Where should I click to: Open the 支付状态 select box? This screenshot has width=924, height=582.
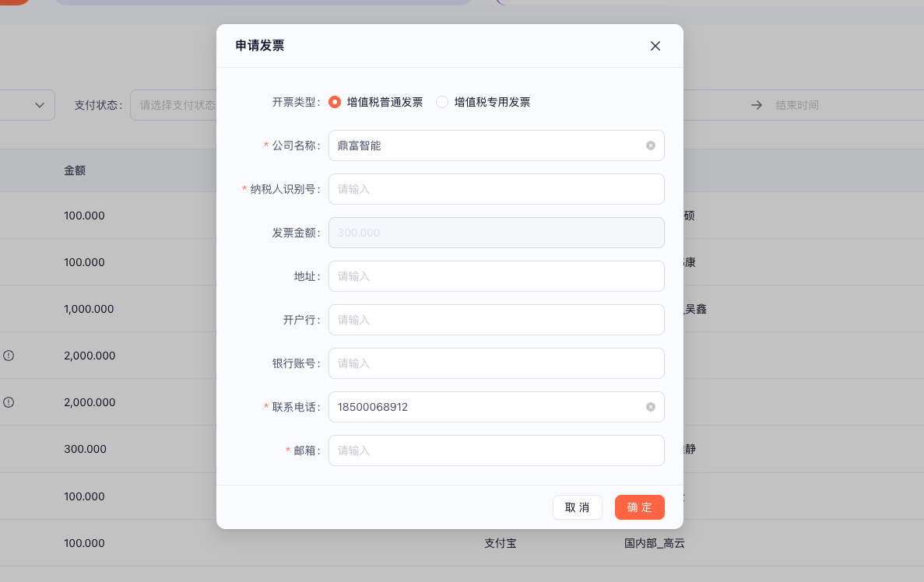(174, 105)
